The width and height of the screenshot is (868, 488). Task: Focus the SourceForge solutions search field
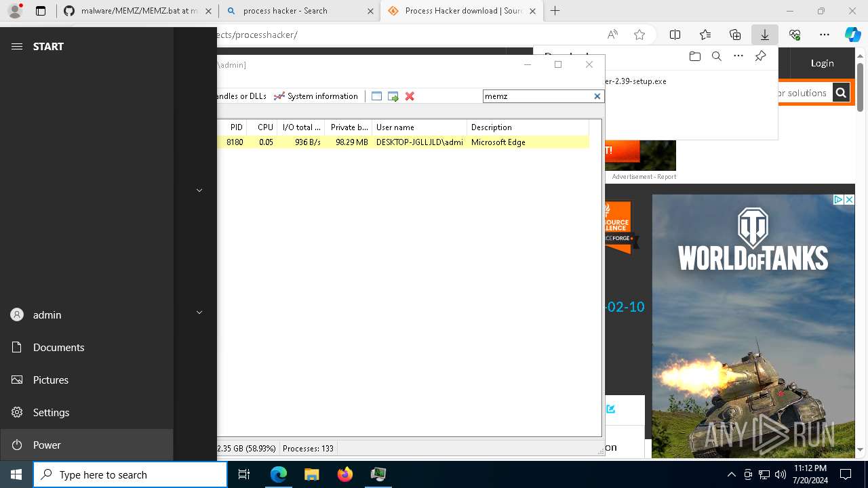coord(804,93)
